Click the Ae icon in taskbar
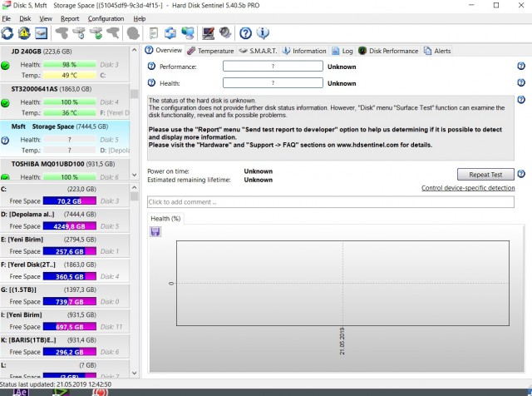Image resolution: width=532 pixels, height=396 pixels. [20, 393]
